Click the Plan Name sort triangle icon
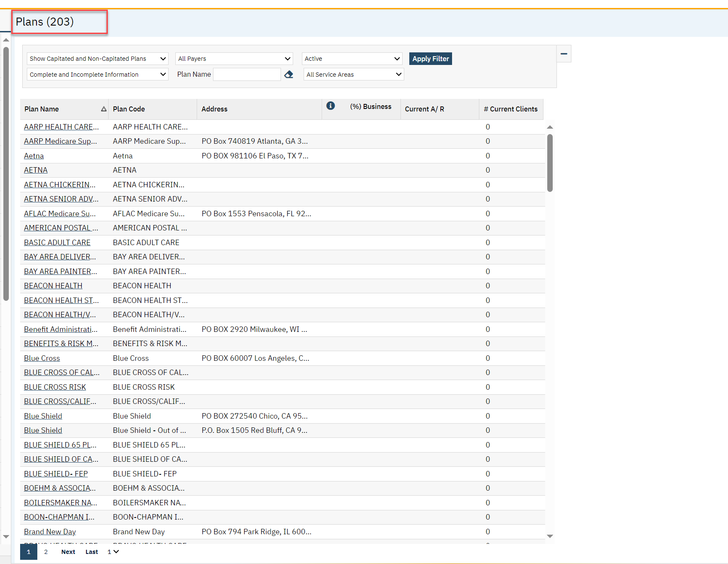This screenshot has height=564, width=728. [x=104, y=109]
